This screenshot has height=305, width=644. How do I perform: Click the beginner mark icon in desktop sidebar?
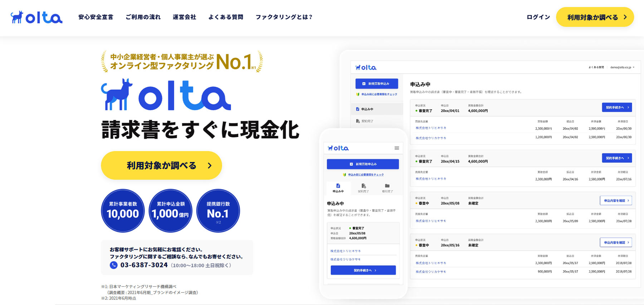358,94
